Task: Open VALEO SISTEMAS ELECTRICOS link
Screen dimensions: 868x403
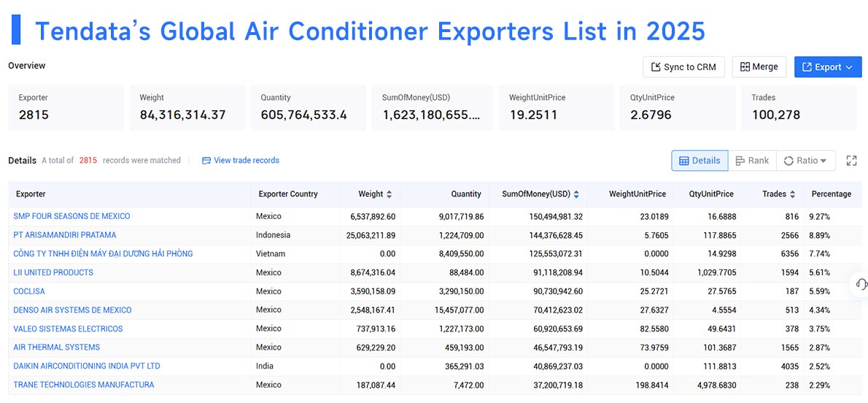Action: coord(68,329)
